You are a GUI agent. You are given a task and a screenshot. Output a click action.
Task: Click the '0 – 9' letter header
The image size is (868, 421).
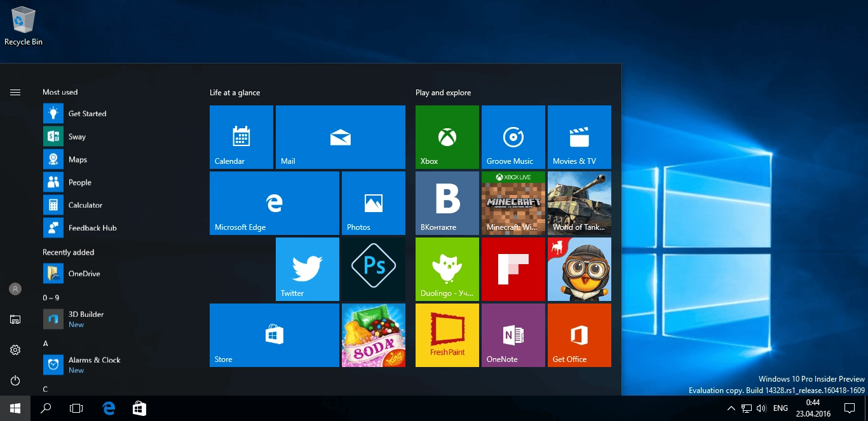pyautogui.click(x=51, y=298)
